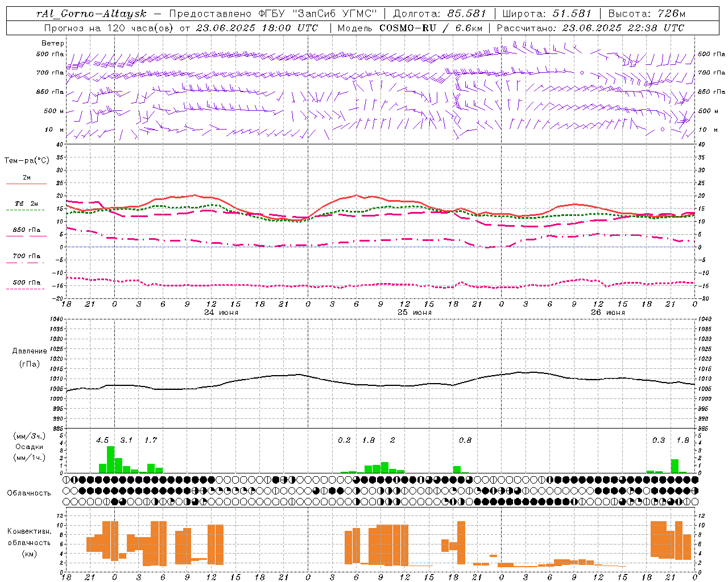Click the 'Долгота: 85.581' longitude text

click(440, 13)
